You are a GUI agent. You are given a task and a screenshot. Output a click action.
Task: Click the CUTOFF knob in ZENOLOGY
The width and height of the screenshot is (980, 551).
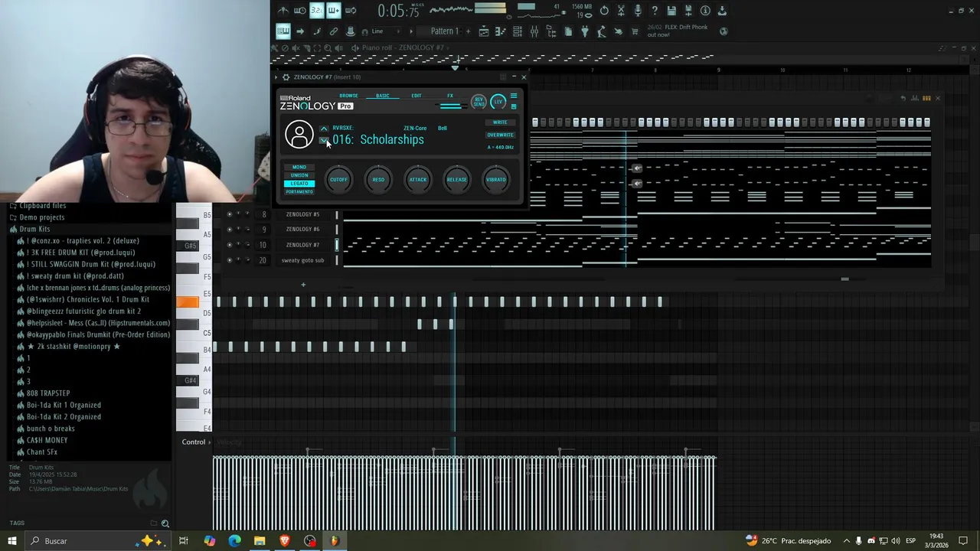click(338, 180)
